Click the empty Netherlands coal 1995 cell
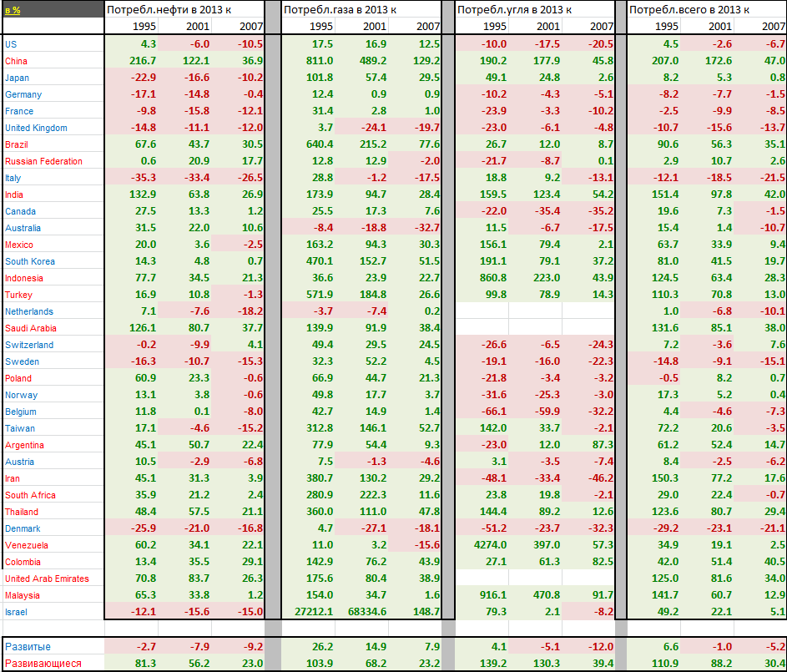Image resolution: width=787 pixels, height=672 pixels. coord(484,311)
